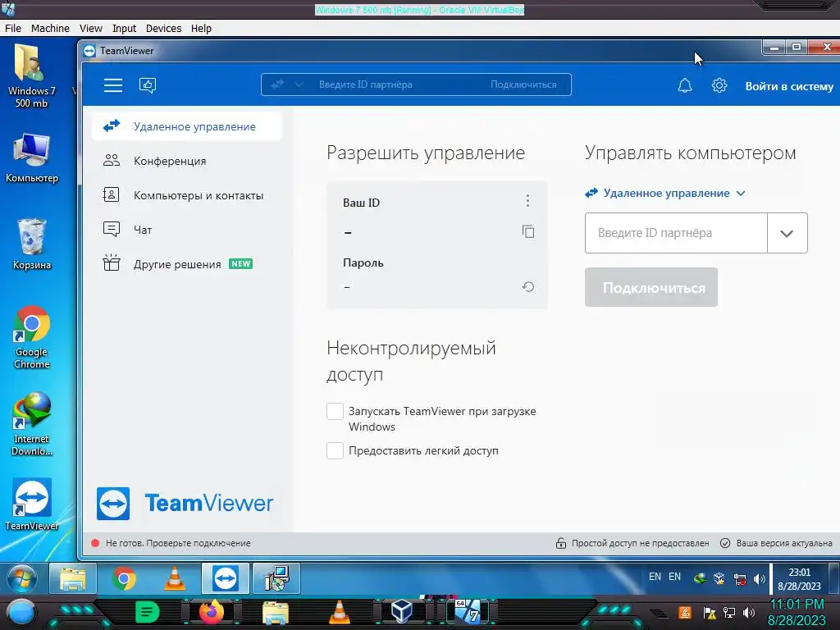Open the VirtualBox Help menu
Image resolution: width=840 pixels, height=630 pixels.
click(x=201, y=29)
